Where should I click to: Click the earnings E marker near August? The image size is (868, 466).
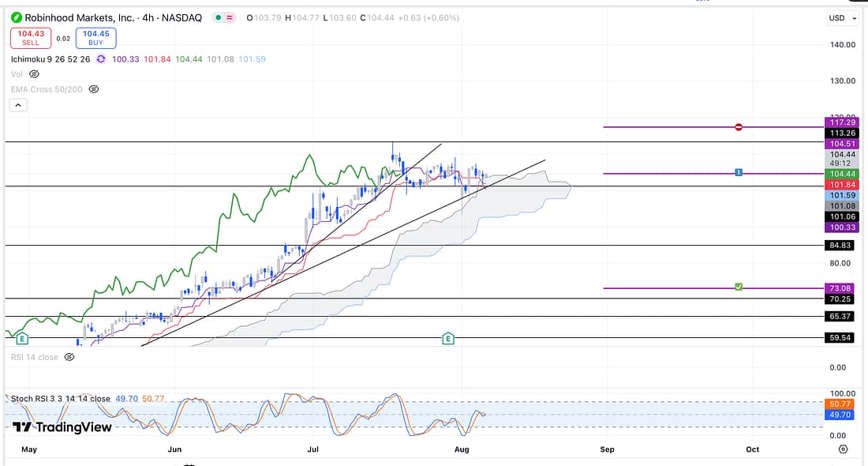click(448, 338)
